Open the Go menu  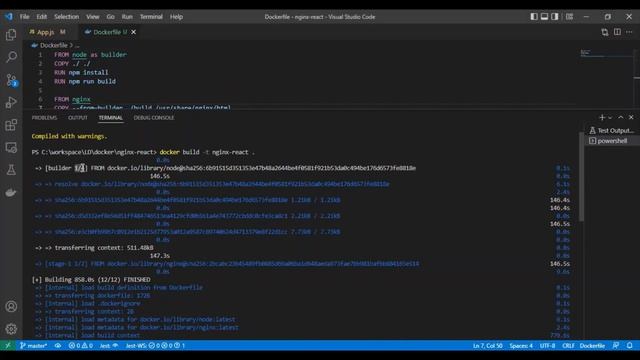[x=111, y=17]
